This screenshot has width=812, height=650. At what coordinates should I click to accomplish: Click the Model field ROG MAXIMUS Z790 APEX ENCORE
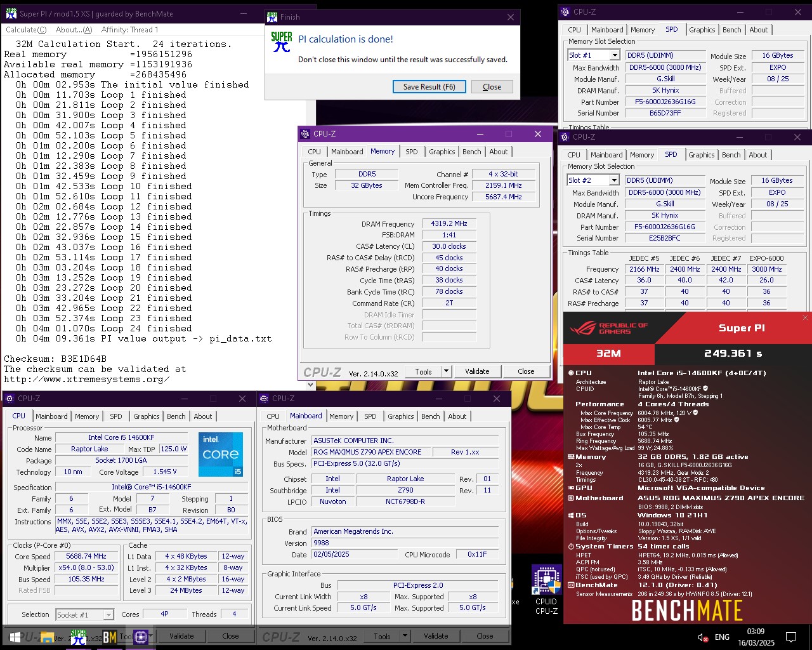pyautogui.click(x=370, y=452)
